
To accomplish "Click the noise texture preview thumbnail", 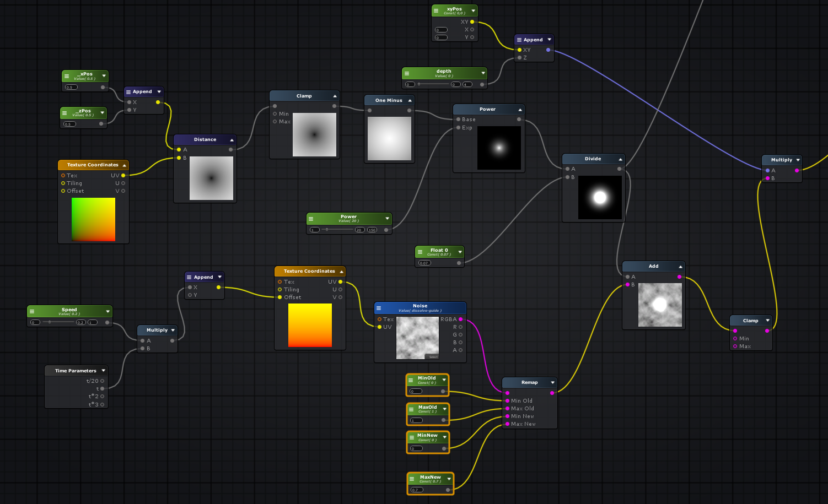I will point(417,338).
